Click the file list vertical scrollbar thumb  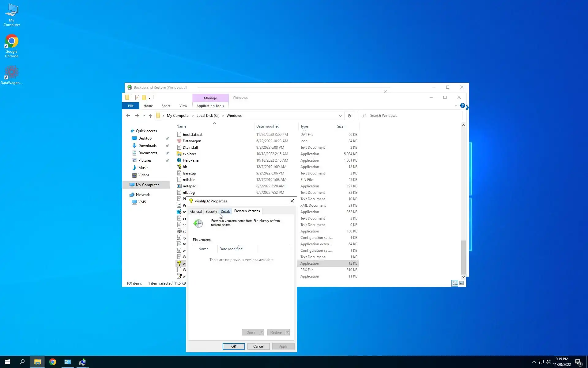coord(463,257)
